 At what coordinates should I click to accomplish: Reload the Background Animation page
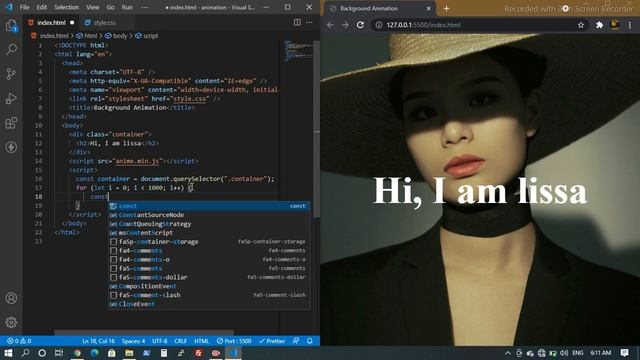[360, 25]
